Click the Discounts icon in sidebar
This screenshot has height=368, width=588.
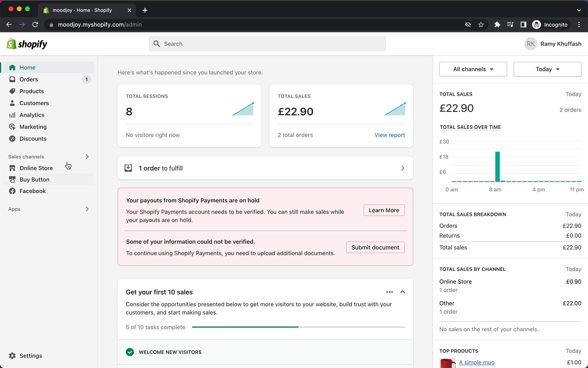12,138
